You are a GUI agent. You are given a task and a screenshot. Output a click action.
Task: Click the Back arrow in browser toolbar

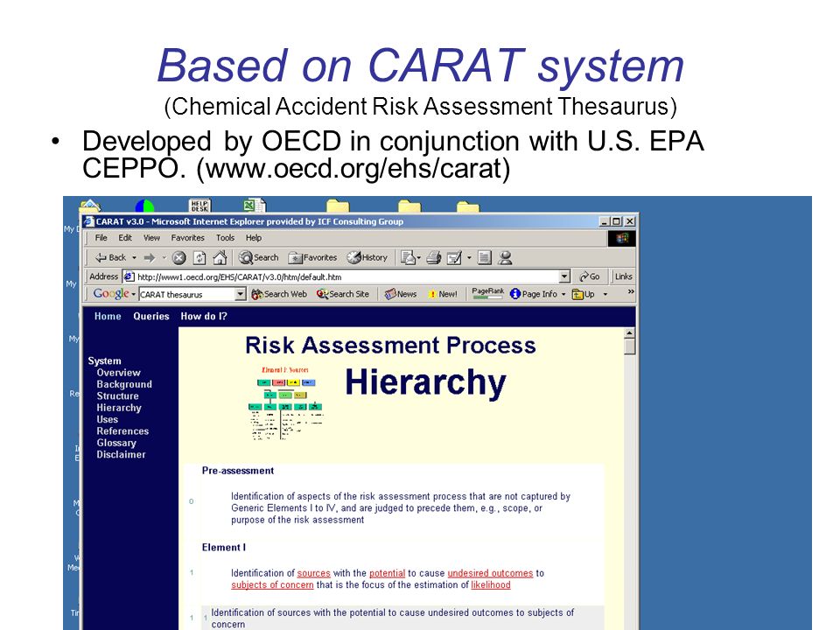point(110,257)
